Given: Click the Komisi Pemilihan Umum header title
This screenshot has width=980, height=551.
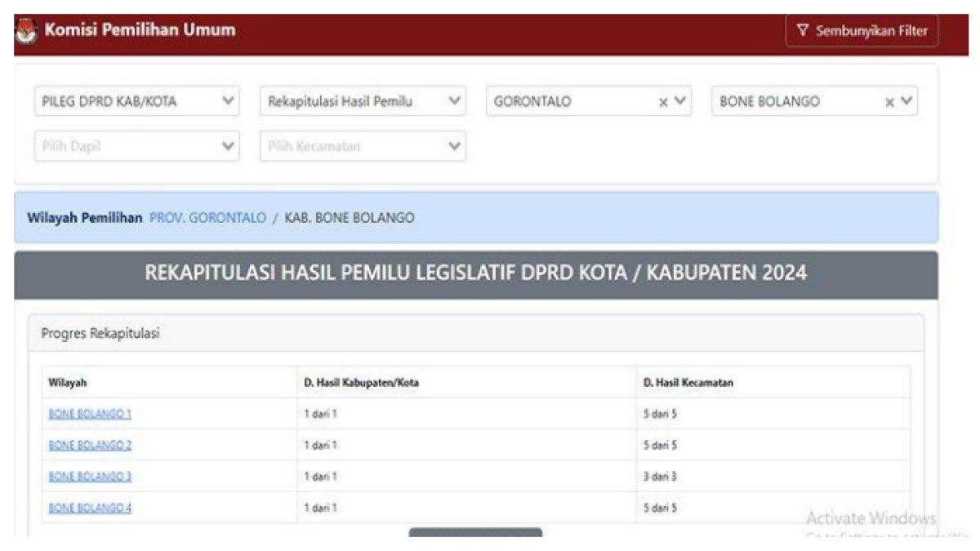Looking at the screenshot, I should pos(139,29).
